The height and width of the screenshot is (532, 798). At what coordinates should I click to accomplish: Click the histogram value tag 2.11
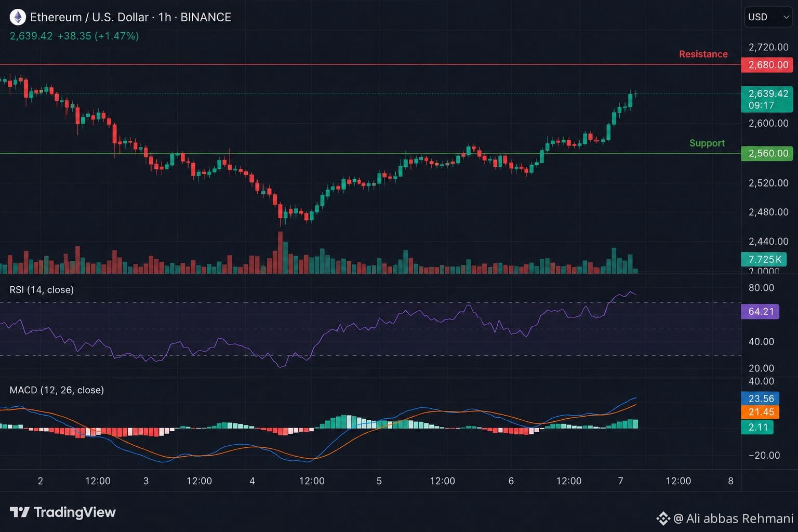(757, 427)
